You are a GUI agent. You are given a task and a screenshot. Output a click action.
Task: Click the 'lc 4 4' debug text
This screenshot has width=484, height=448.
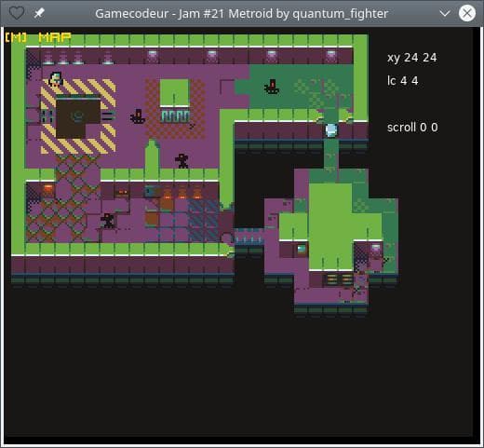pos(402,81)
